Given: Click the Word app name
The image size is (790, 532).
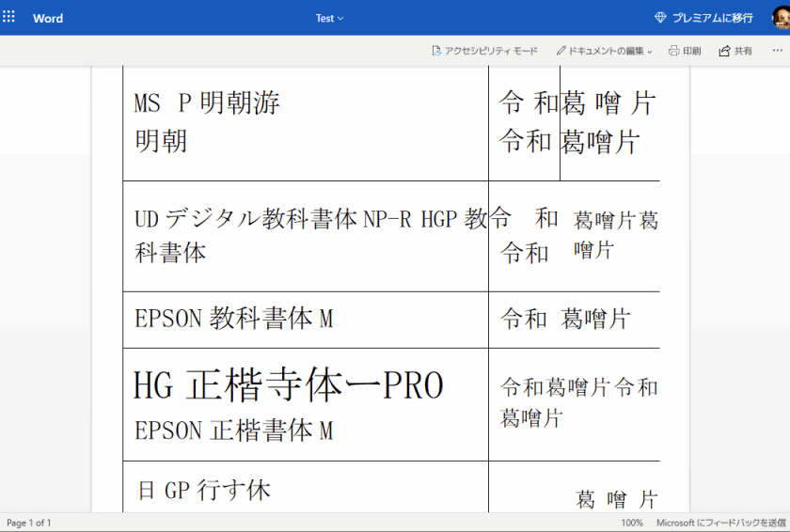Looking at the screenshot, I should pos(48,18).
